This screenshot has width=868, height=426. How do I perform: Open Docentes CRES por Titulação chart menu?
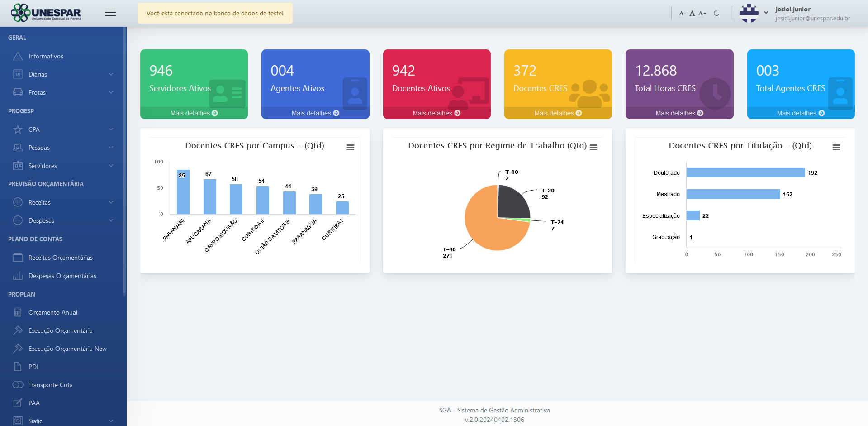coord(836,148)
